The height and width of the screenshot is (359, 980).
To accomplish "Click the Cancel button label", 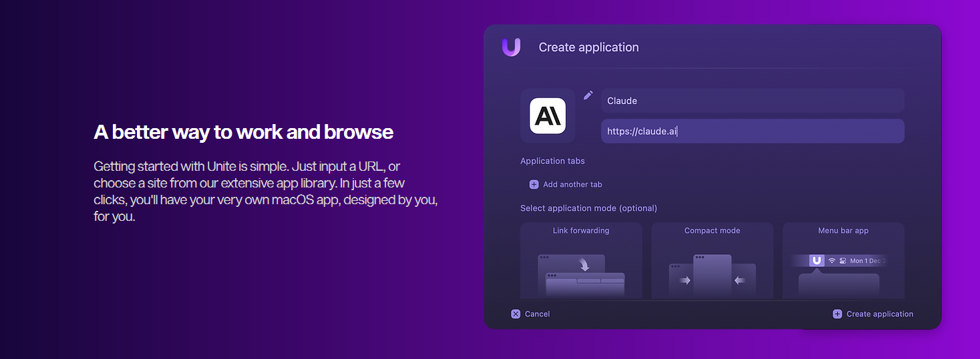I will 537,314.
